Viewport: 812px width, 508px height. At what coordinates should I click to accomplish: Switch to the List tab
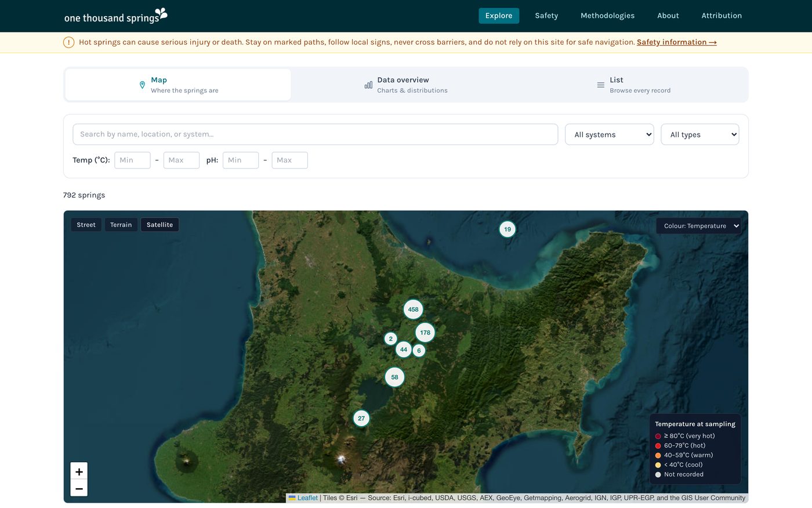(633, 85)
